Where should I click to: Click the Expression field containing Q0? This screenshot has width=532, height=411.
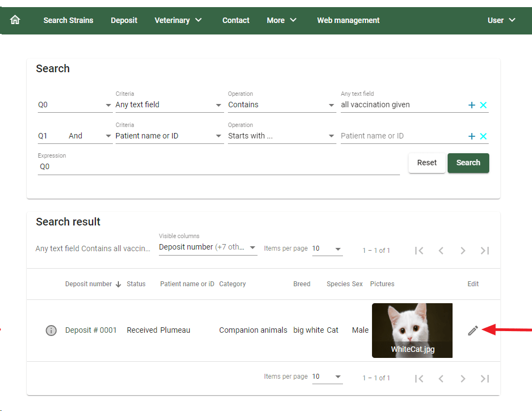click(x=219, y=167)
